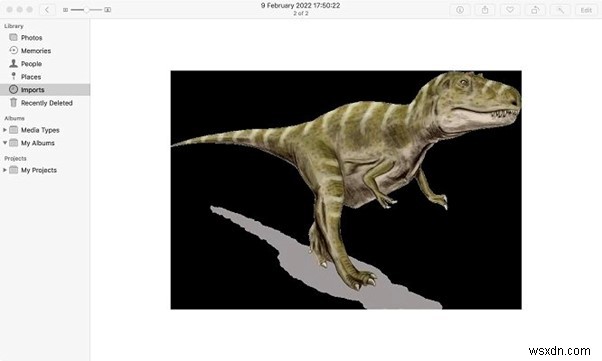Click the green full-screen window button
Screen dimensions: 602x361
pyautogui.click(x=30, y=10)
